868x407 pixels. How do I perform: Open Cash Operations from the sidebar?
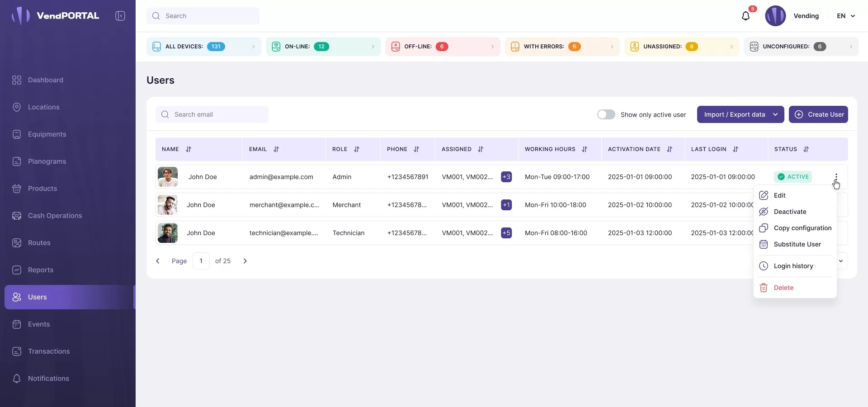55,216
